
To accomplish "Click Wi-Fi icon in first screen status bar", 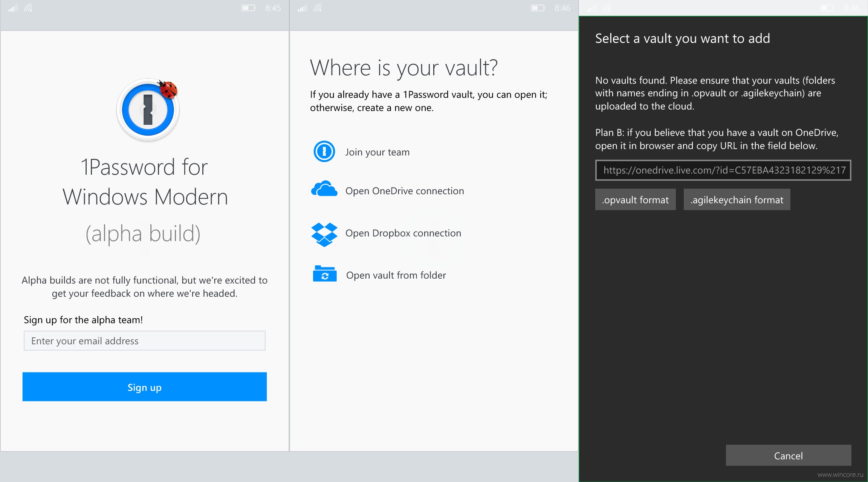I will coord(29,8).
